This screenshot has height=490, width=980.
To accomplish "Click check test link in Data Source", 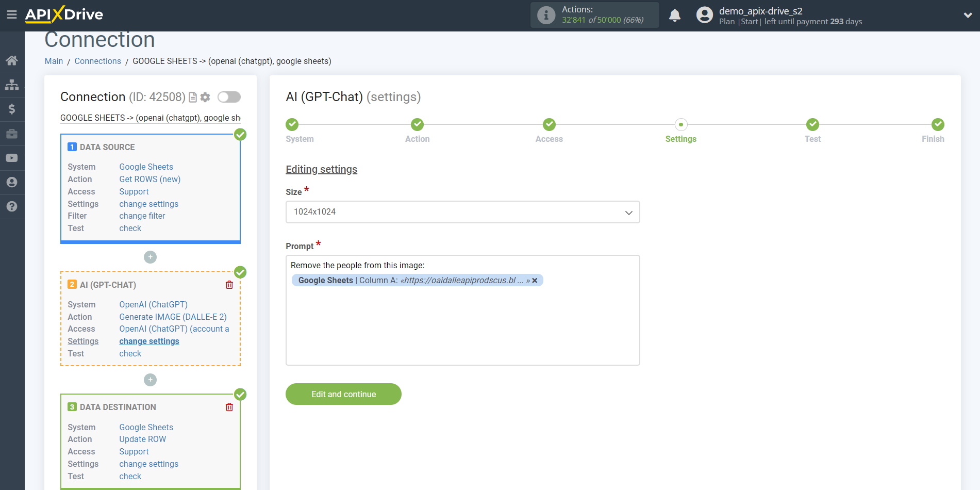I will point(130,228).
